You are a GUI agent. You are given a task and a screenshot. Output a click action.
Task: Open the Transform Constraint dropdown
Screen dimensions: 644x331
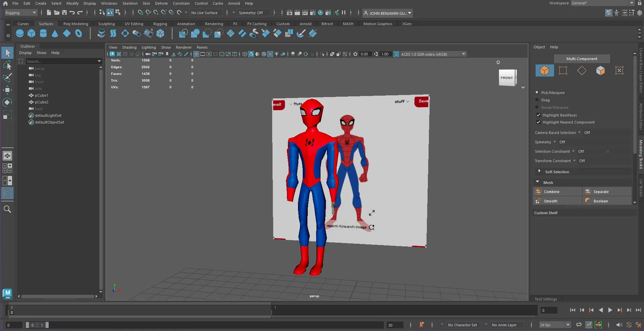tap(555, 161)
